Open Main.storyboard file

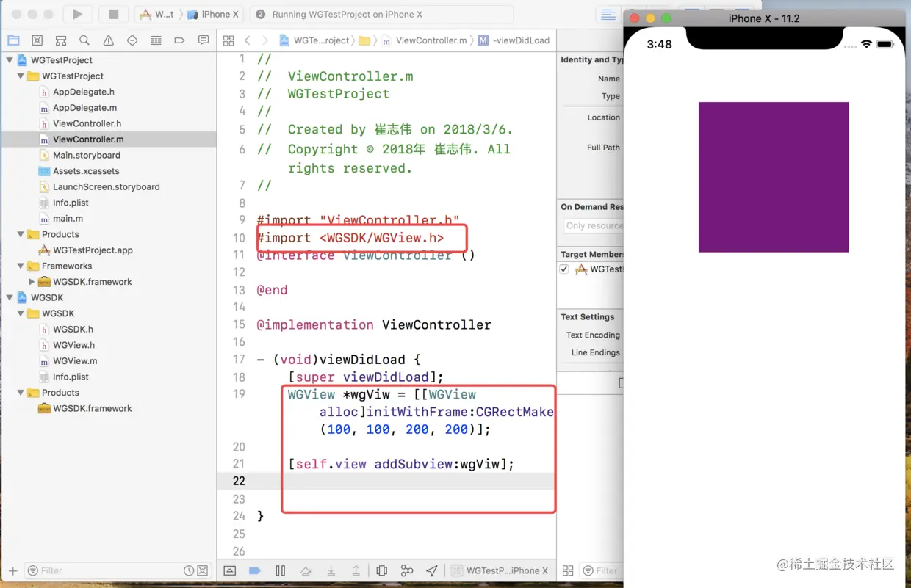86,155
